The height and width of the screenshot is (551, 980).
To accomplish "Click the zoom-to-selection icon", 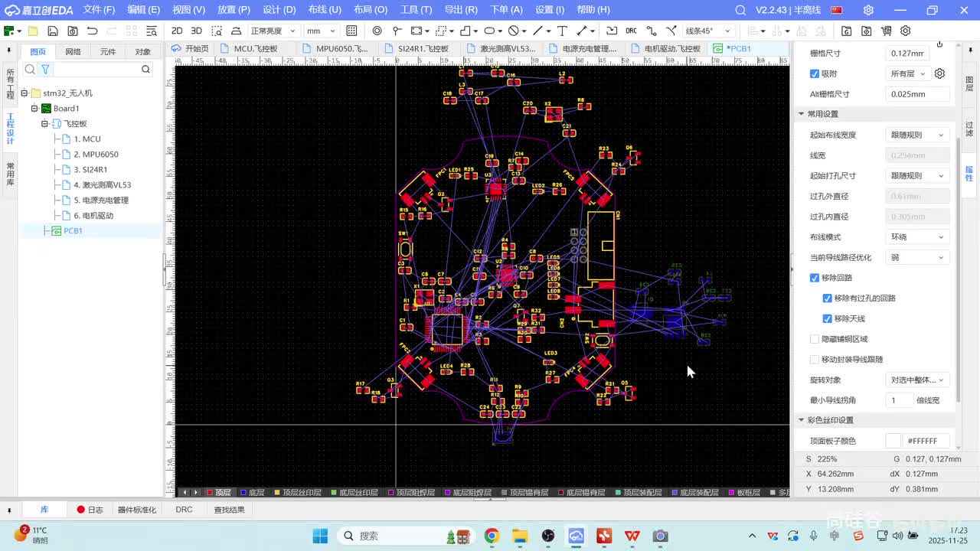I will 217,31.
